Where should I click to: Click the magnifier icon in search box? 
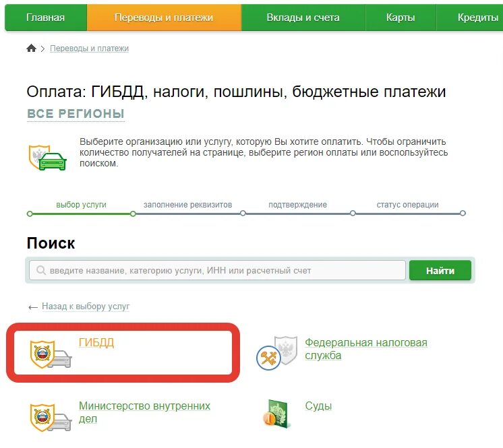point(41,270)
